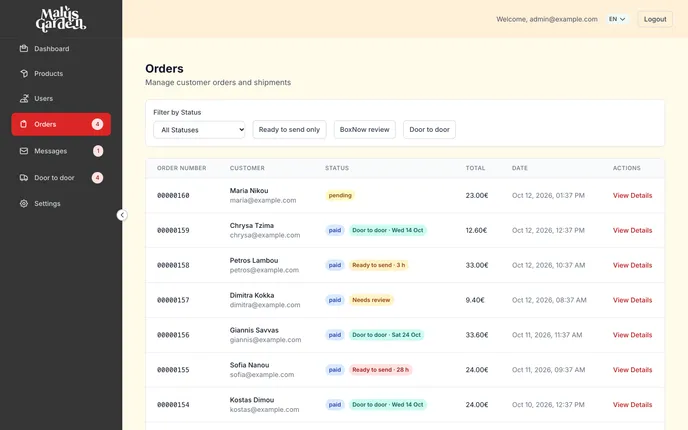The image size is (688, 430).
Task: Click email petros@example.com
Action: coord(264,270)
